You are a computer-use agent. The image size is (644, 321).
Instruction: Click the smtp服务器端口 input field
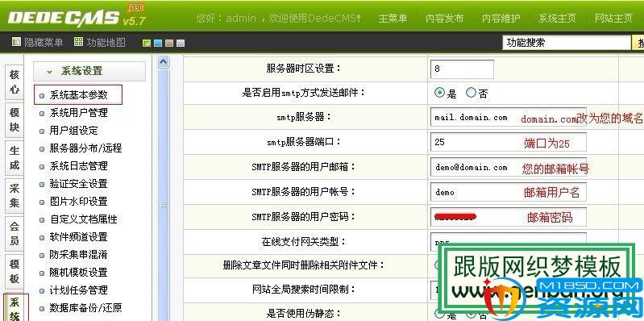pyautogui.click(x=509, y=142)
